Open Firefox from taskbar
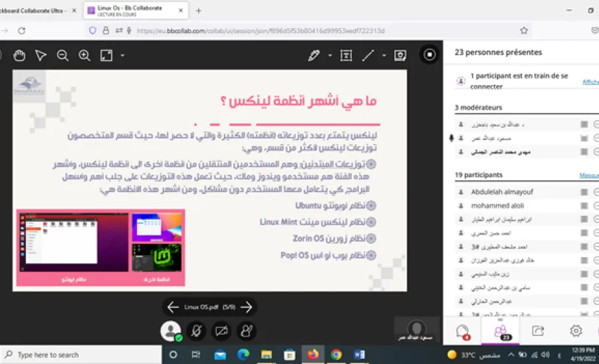The image size is (599, 364). (313, 355)
